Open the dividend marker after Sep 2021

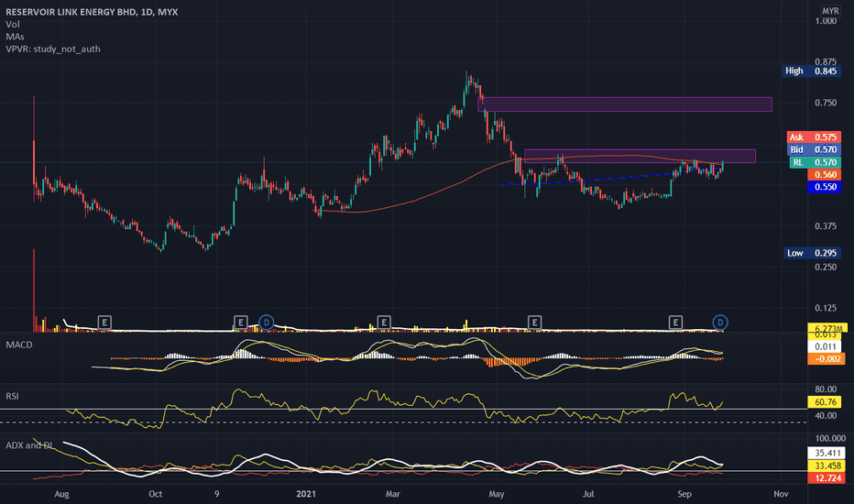click(x=720, y=323)
